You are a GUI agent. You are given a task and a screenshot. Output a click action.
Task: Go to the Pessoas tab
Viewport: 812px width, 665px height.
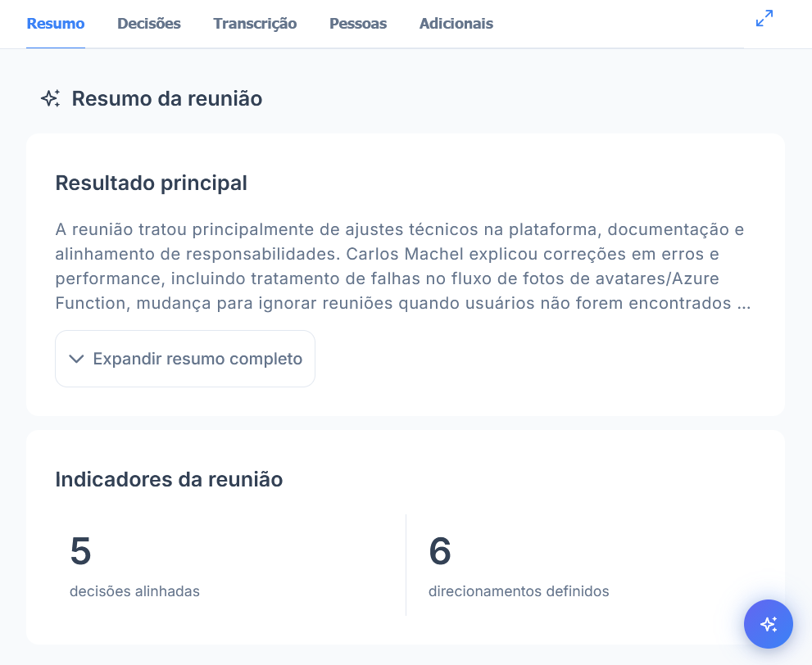[x=358, y=24]
